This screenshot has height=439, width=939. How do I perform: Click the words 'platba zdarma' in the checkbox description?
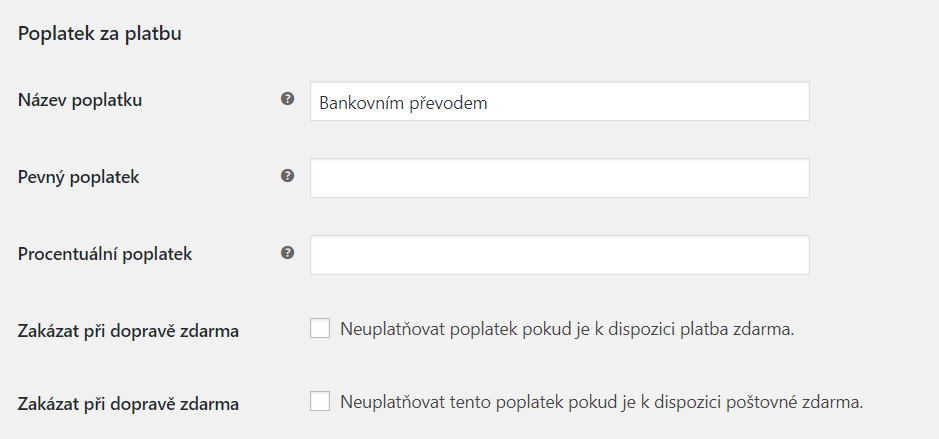738,329
